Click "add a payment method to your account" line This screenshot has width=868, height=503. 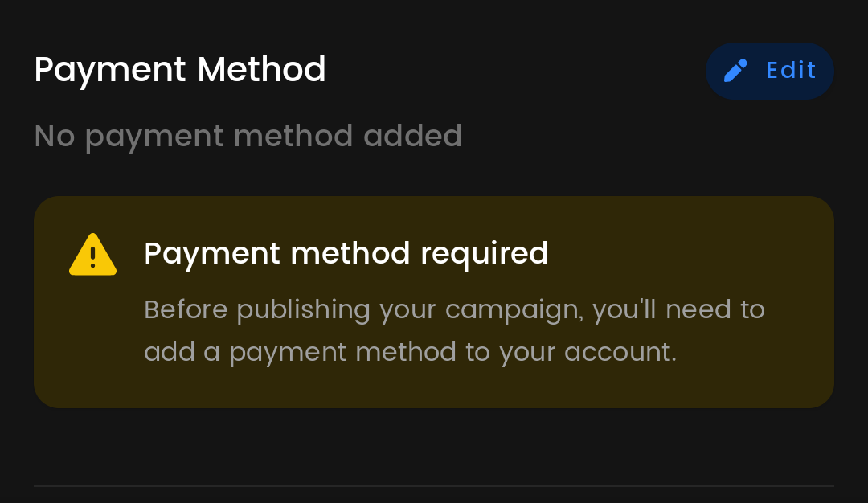(410, 352)
